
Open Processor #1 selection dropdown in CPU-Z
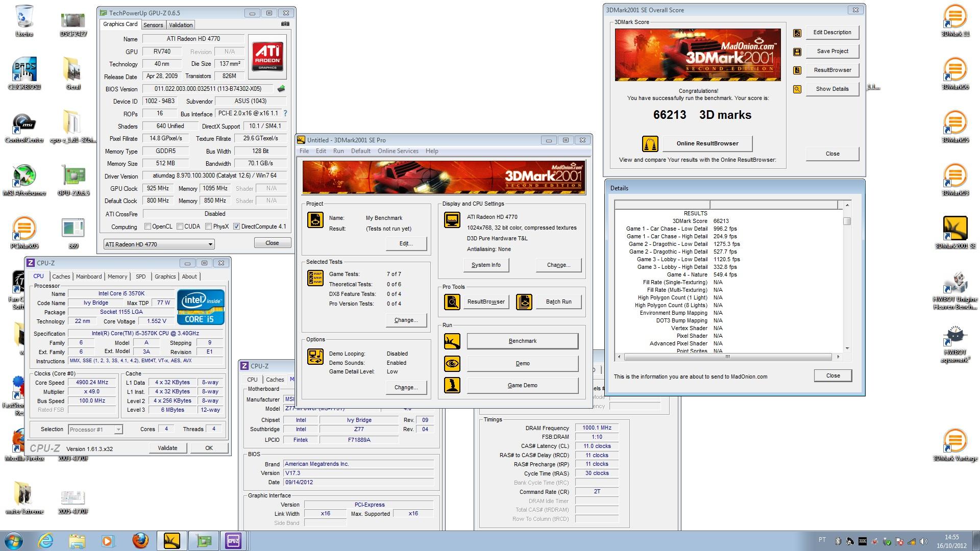pos(95,430)
